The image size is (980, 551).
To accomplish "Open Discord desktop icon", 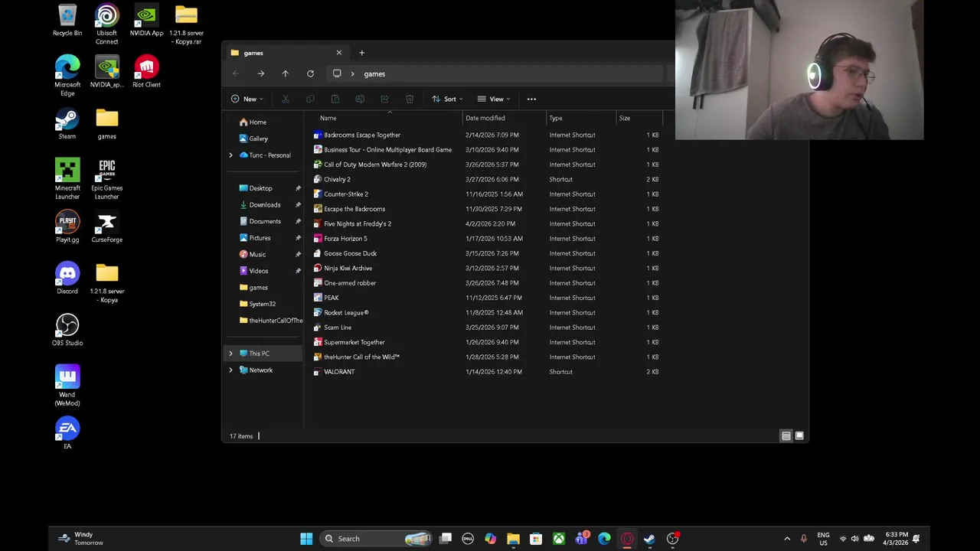I will 67,279.
